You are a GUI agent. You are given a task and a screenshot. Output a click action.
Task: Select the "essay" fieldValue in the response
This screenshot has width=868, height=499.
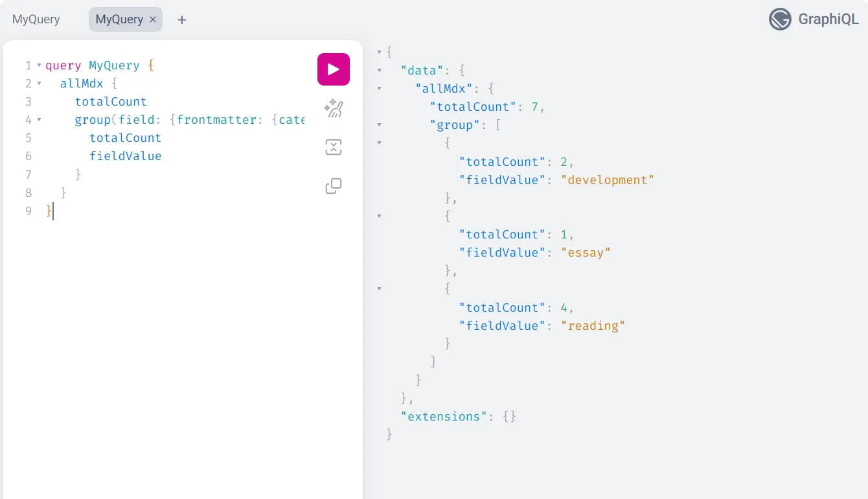[x=586, y=252]
